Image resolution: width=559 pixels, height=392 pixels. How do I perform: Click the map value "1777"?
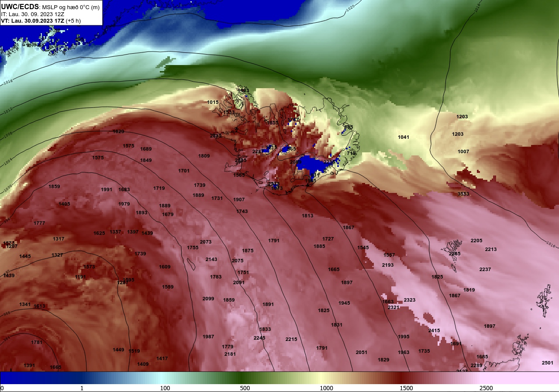pyautogui.click(x=39, y=223)
